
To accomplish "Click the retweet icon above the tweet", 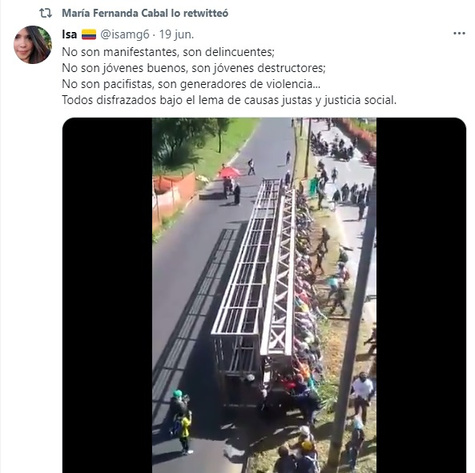I will coord(45,13).
